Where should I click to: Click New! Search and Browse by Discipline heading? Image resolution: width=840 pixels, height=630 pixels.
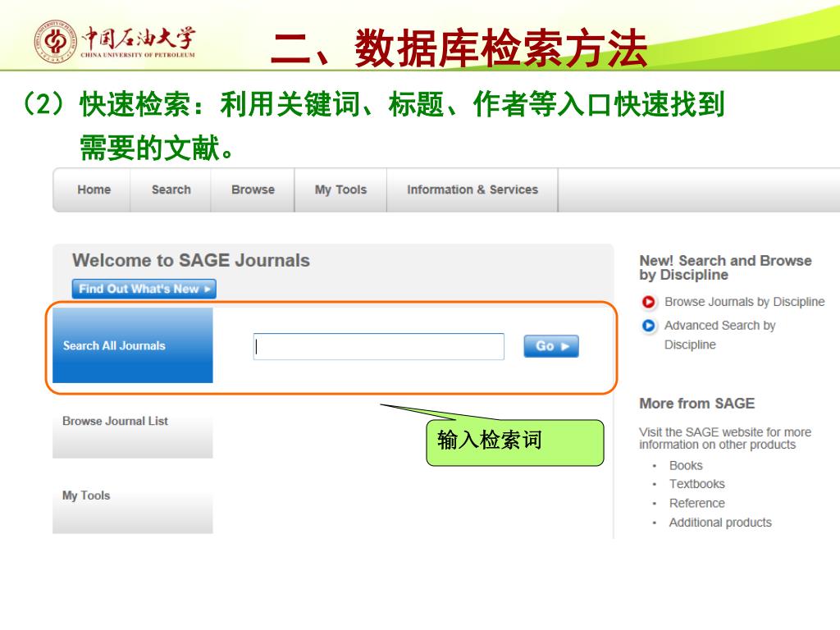[x=725, y=267]
